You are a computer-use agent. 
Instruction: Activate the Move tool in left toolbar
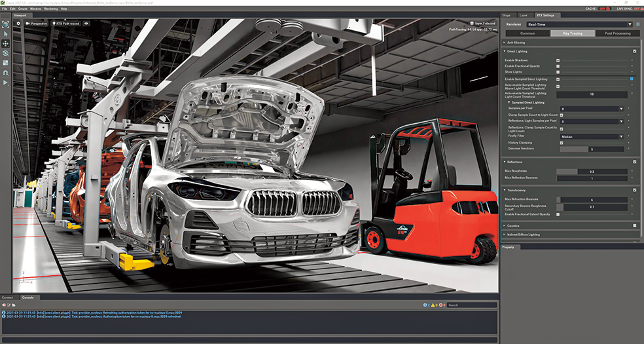click(5, 43)
